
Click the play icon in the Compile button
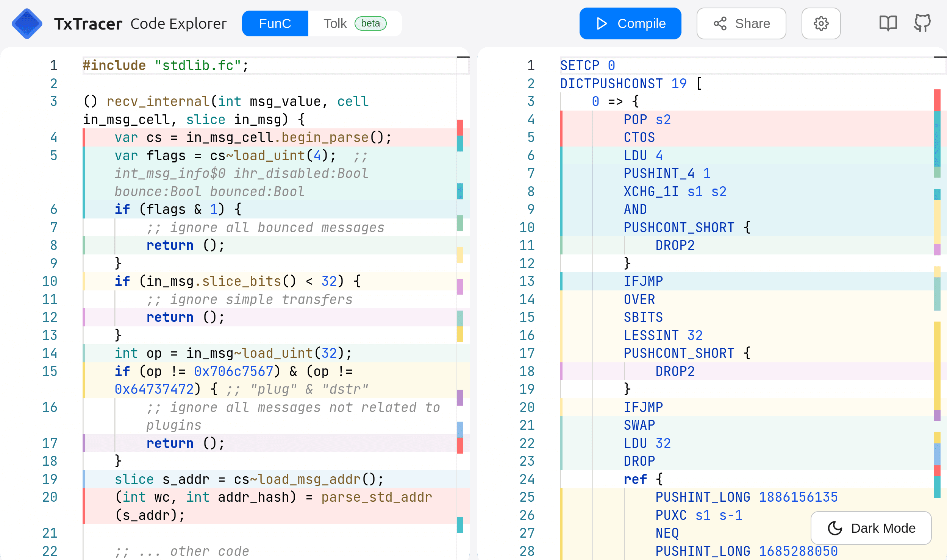point(602,23)
